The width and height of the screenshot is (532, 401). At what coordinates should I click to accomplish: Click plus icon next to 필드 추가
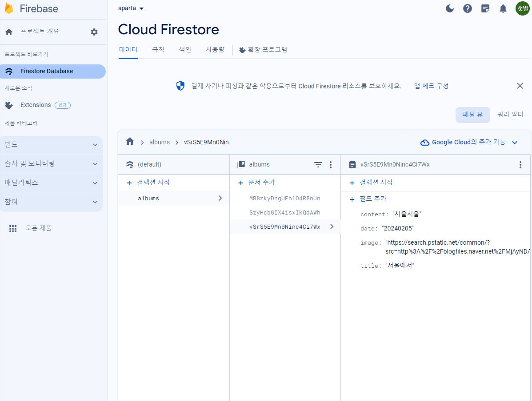[x=352, y=199]
